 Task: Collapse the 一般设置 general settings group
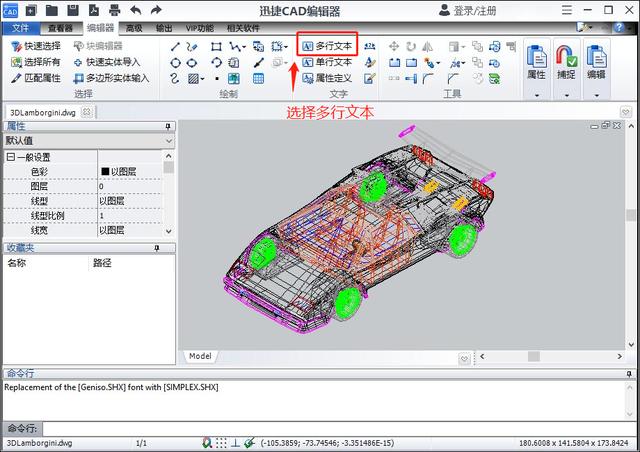click(x=11, y=157)
